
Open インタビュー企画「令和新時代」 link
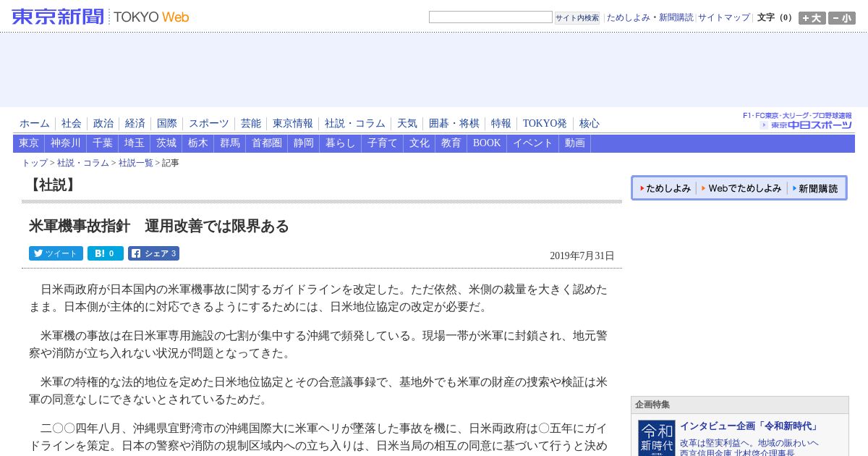749,426
